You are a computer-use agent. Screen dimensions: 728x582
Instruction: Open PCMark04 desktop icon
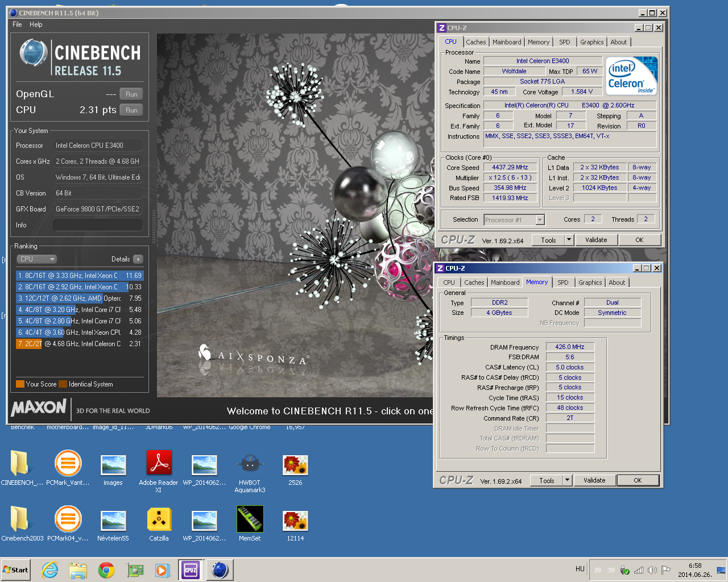pyautogui.click(x=68, y=523)
